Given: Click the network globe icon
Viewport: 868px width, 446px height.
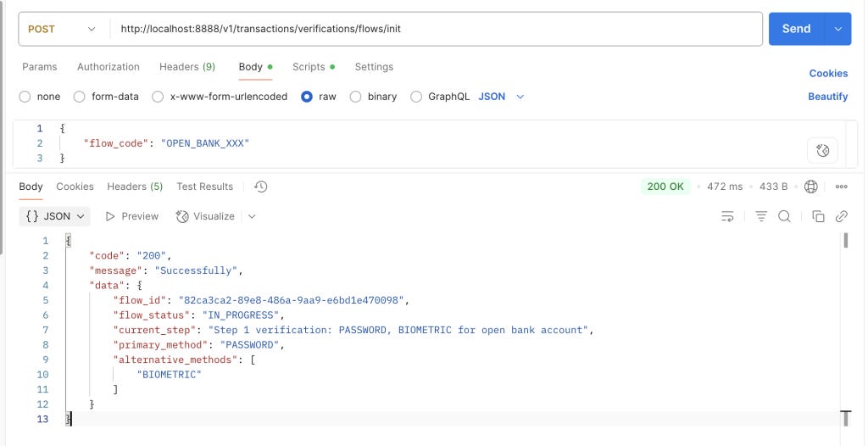Looking at the screenshot, I should pyautogui.click(x=811, y=187).
